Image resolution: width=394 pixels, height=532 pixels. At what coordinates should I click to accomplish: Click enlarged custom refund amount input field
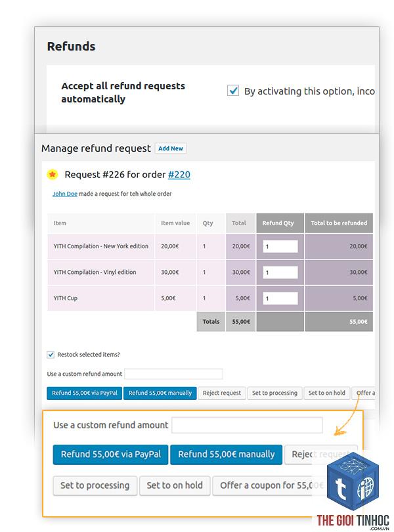[247, 425]
